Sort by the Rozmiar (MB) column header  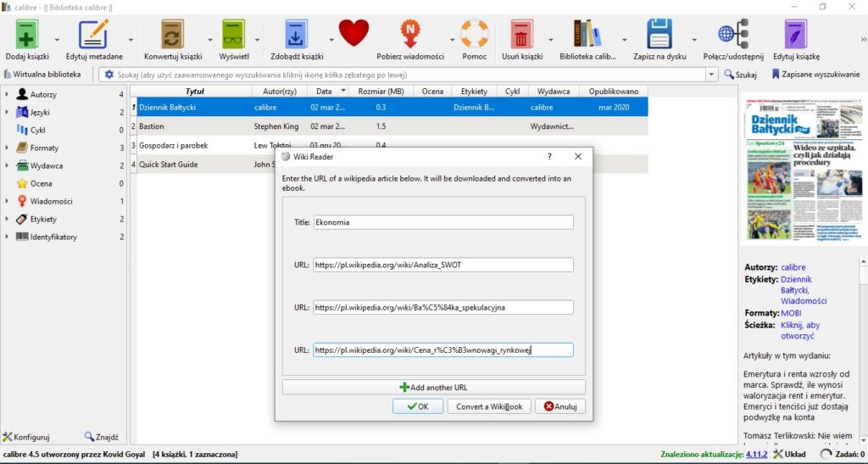click(x=381, y=92)
